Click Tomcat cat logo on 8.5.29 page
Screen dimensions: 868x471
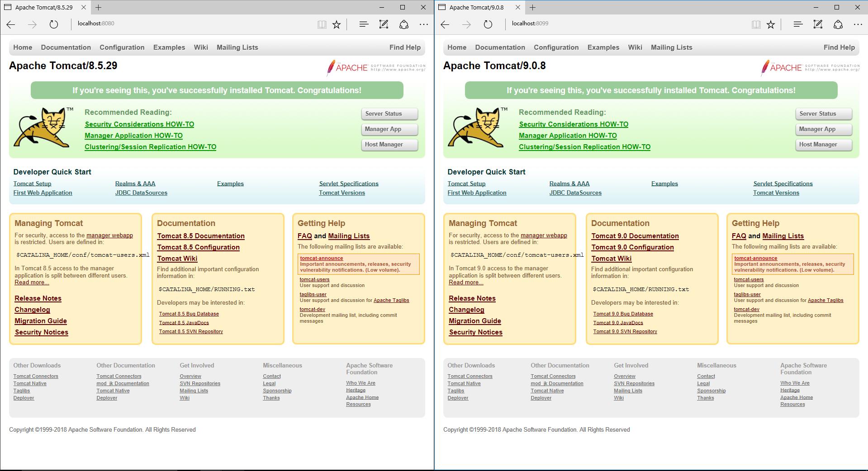click(43, 127)
